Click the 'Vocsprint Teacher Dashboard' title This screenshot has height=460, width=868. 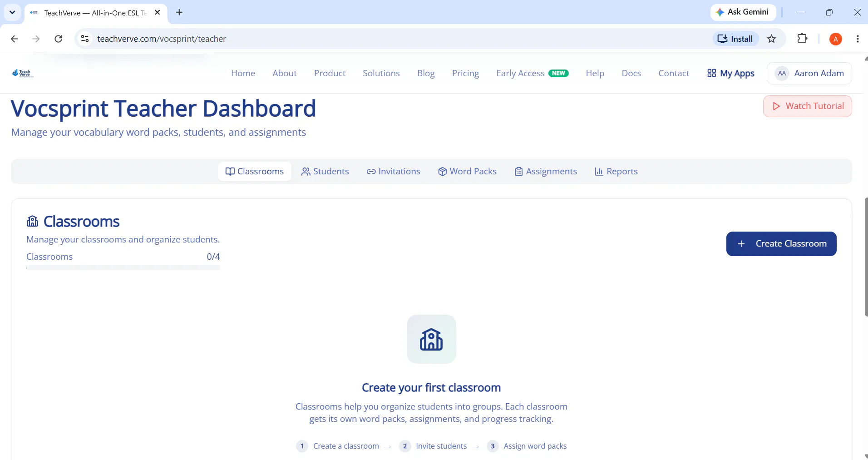tap(163, 109)
